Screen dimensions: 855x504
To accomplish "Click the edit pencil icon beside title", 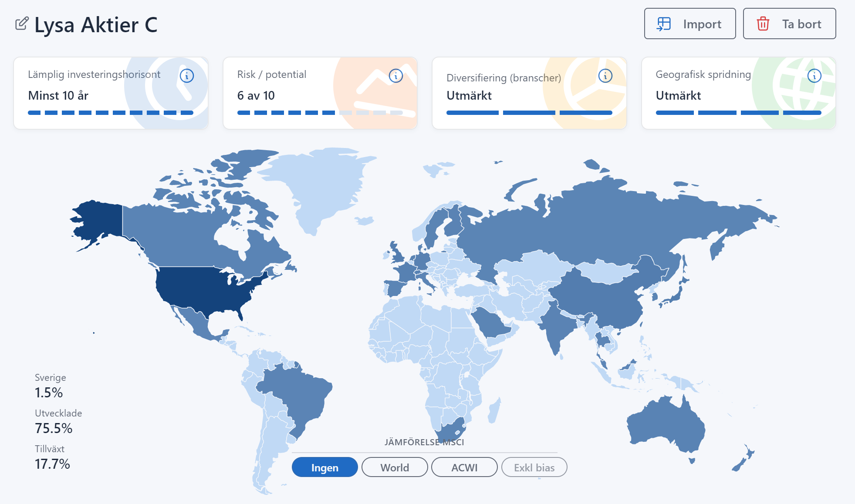I will [22, 24].
